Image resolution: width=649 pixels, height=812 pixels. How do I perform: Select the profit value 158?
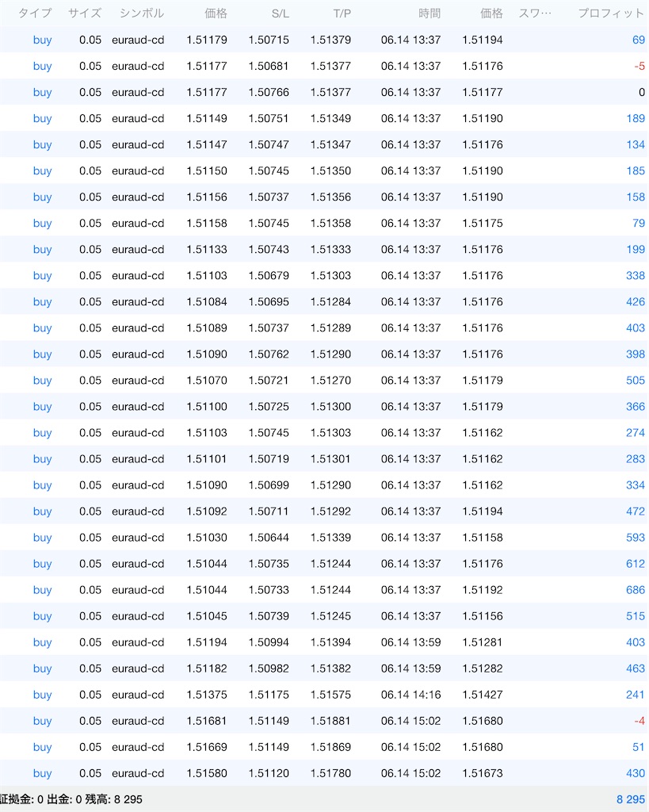click(636, 197)
